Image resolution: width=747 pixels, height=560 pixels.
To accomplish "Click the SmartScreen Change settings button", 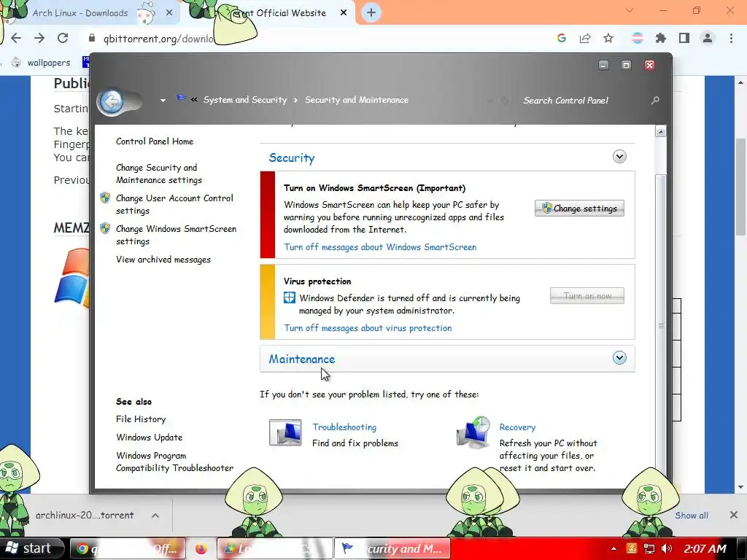I will coord(579,208).
